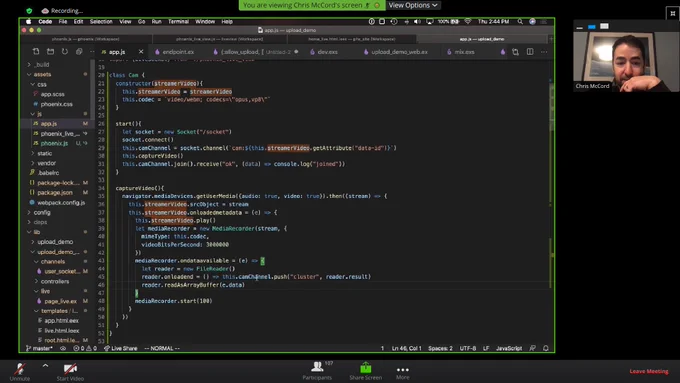Switch the video panel to the blue active speaker view
Screen dimensions: 680x383
click(592, 26)
